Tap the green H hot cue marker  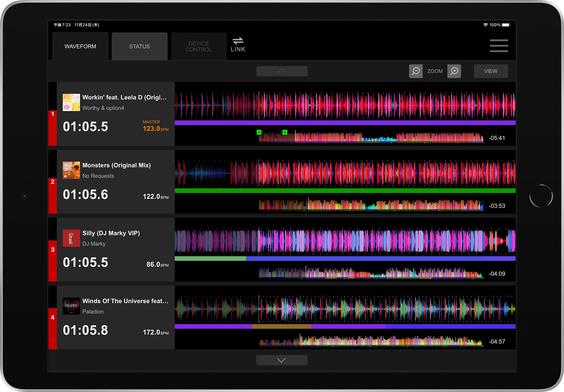point(259,132)
